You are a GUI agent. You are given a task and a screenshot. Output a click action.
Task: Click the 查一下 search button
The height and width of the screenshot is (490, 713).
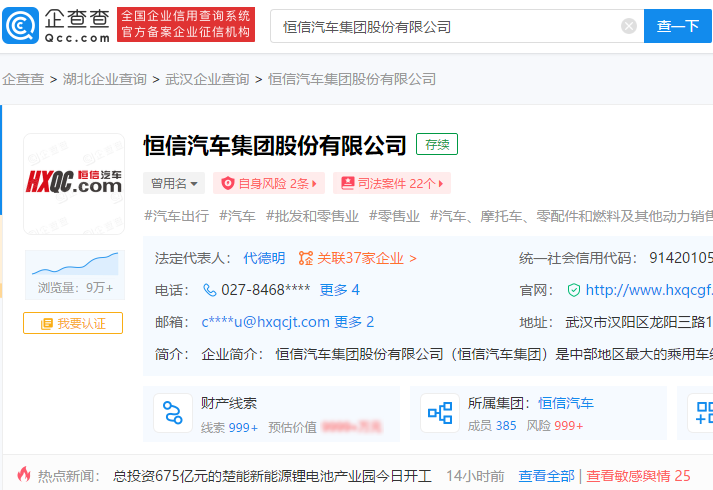[677, 26]
